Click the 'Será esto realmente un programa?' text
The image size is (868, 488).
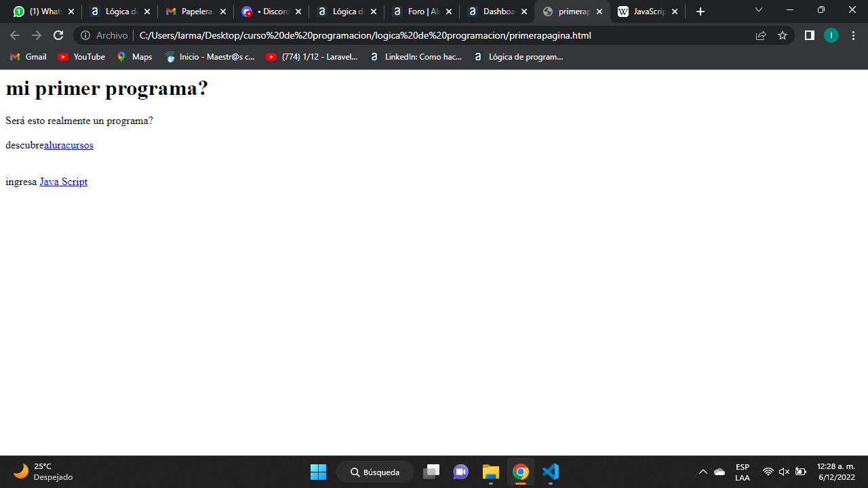click(79, 121)
